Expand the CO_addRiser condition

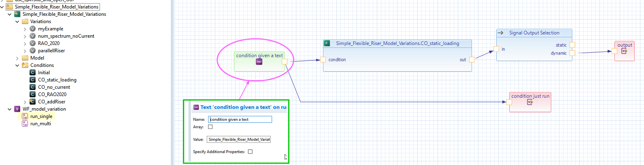pos(25,102)
